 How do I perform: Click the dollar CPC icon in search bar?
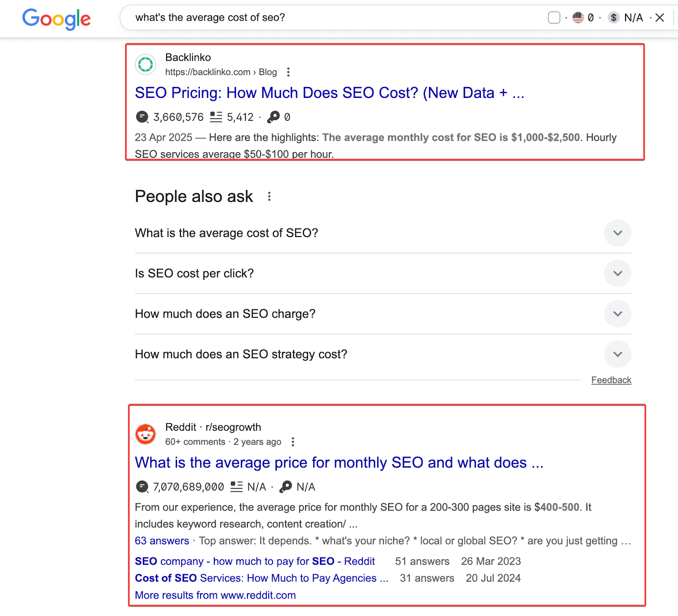[x=613, y=17]
